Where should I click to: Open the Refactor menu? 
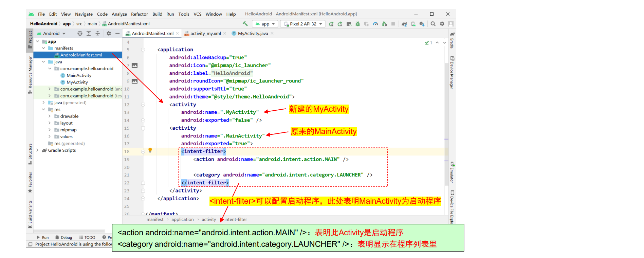140,14
